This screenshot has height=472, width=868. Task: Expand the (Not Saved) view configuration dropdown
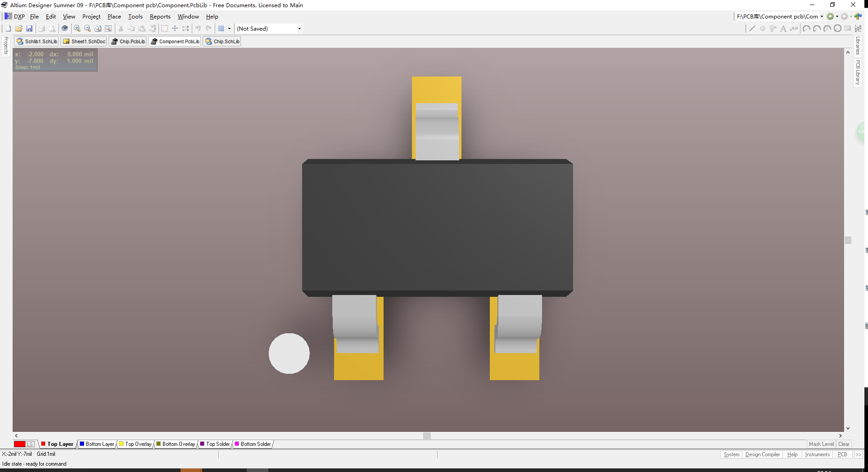click(299, 28)
